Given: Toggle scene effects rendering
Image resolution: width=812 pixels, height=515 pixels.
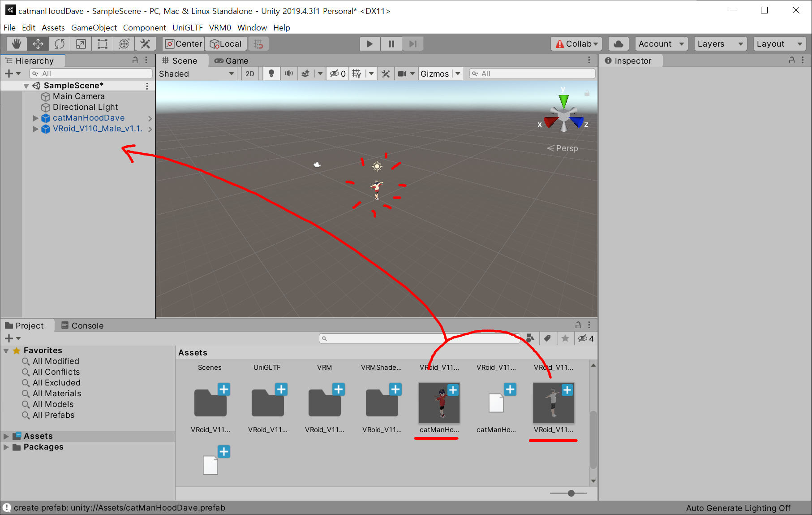Looking at the screenshot, I should 305,74.
